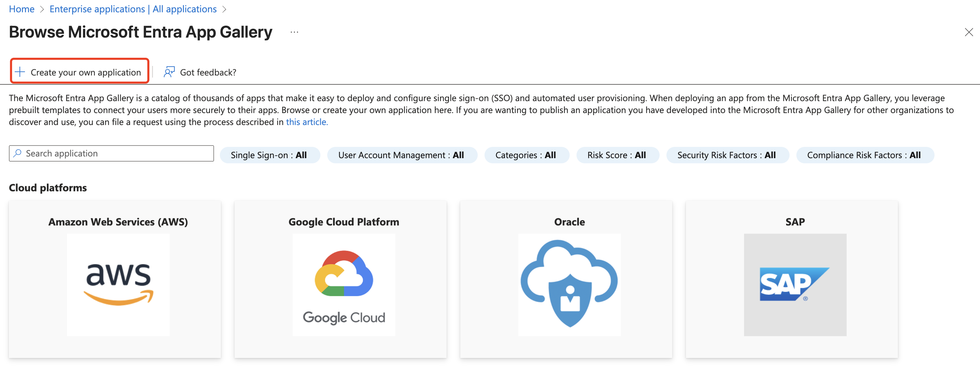
Task: Go to Home breadcrumb
Action: pyautogui.click(x=22, y=9)
